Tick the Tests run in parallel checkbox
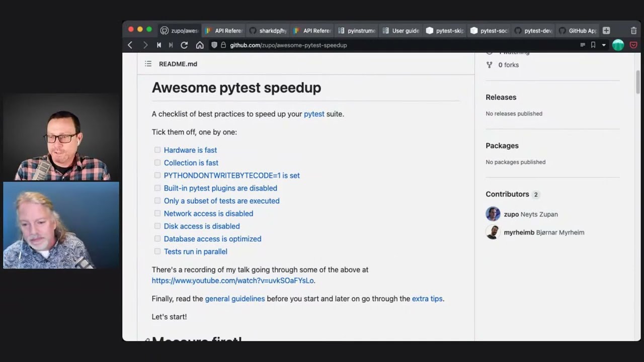 (x=157, y=251)
